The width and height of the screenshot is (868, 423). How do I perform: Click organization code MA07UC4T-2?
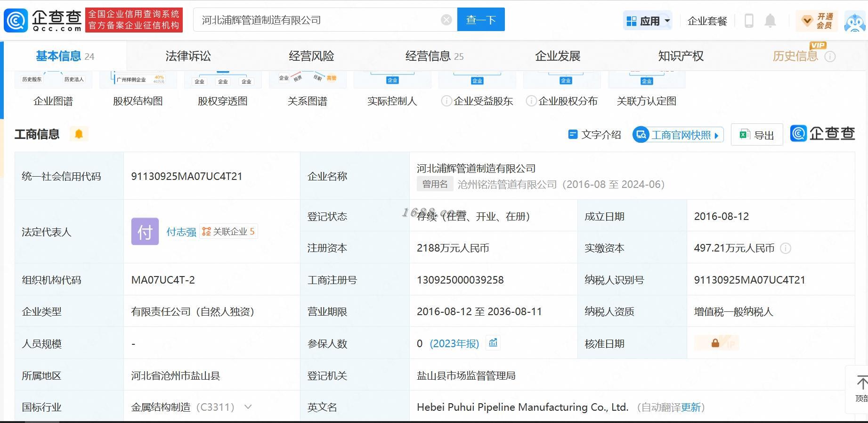[x=163, y=280]
